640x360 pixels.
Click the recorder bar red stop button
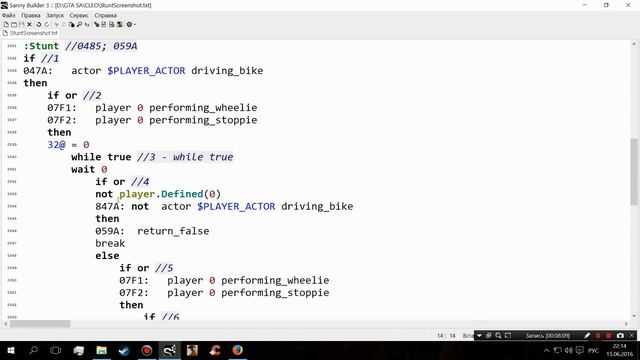tap(609, 336)
